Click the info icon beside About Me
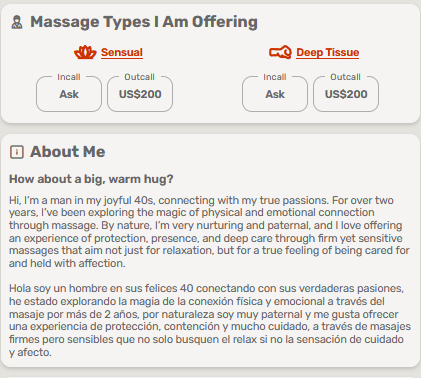The image size is (421, 378). [17, 152]
